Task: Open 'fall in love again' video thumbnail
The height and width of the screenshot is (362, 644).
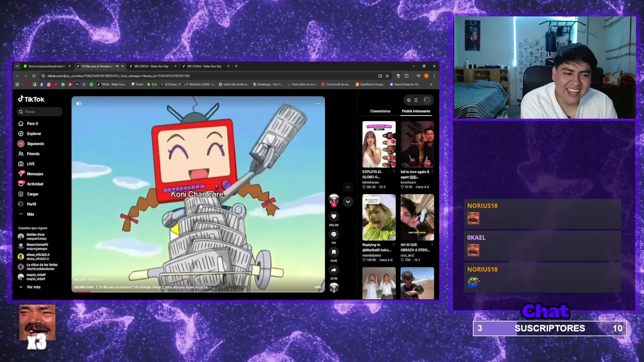Action: (x=417, y=144)
